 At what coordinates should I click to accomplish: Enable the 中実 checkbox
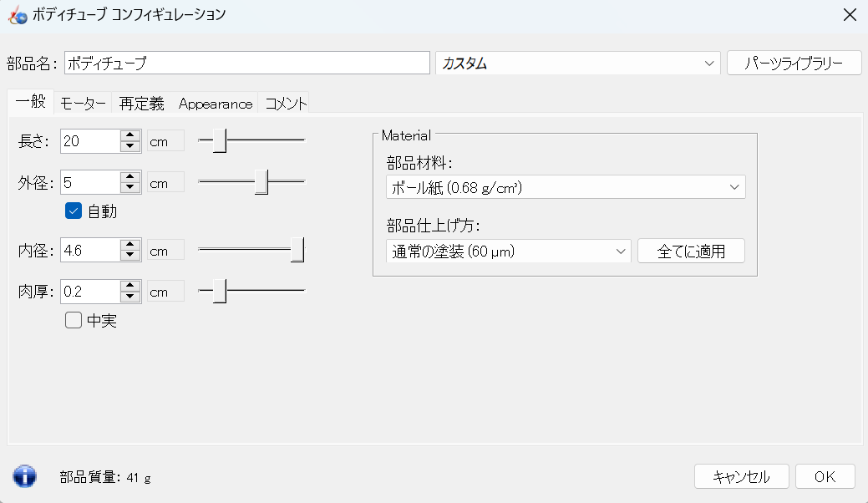tap(73, 319)
